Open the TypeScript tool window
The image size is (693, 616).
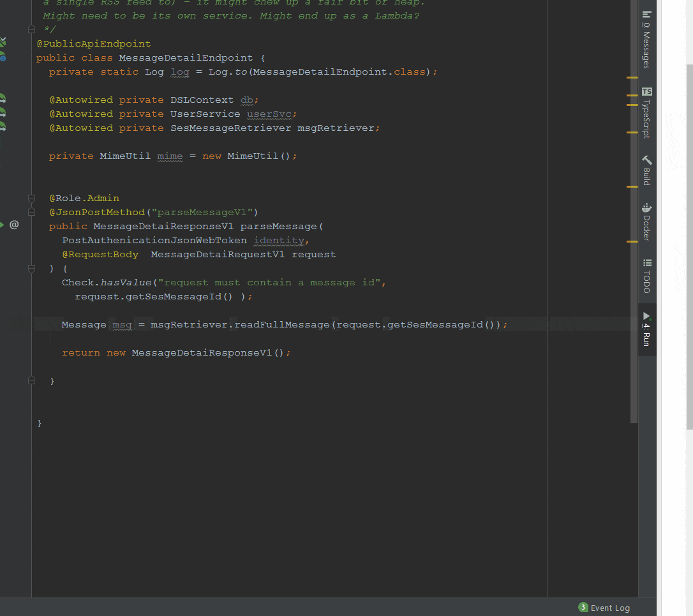(646, 113)
